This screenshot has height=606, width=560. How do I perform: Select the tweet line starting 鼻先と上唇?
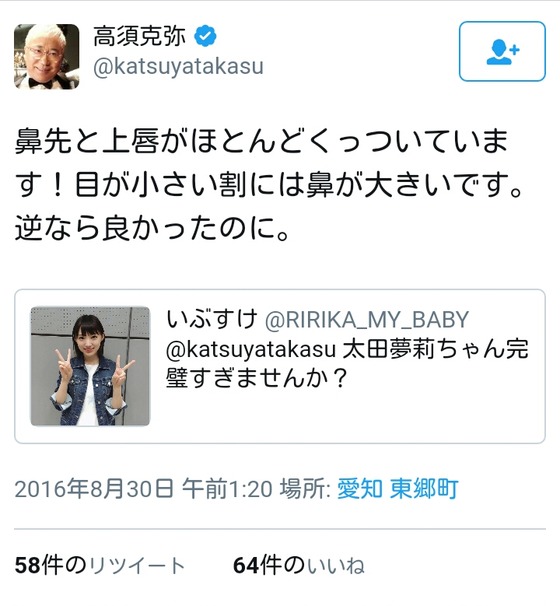click(261, 141)
